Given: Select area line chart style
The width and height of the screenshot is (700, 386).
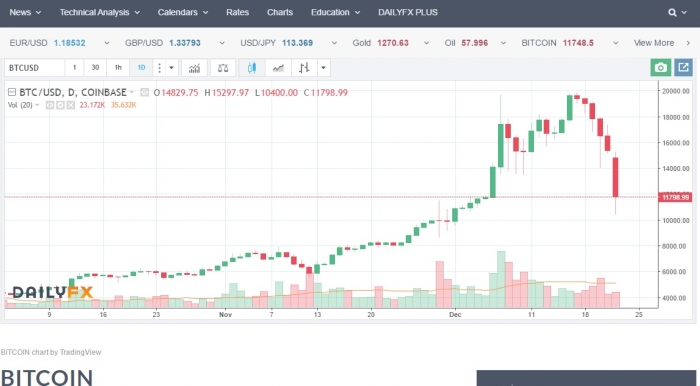Looking at the screenshot, I should click(278, 68).
